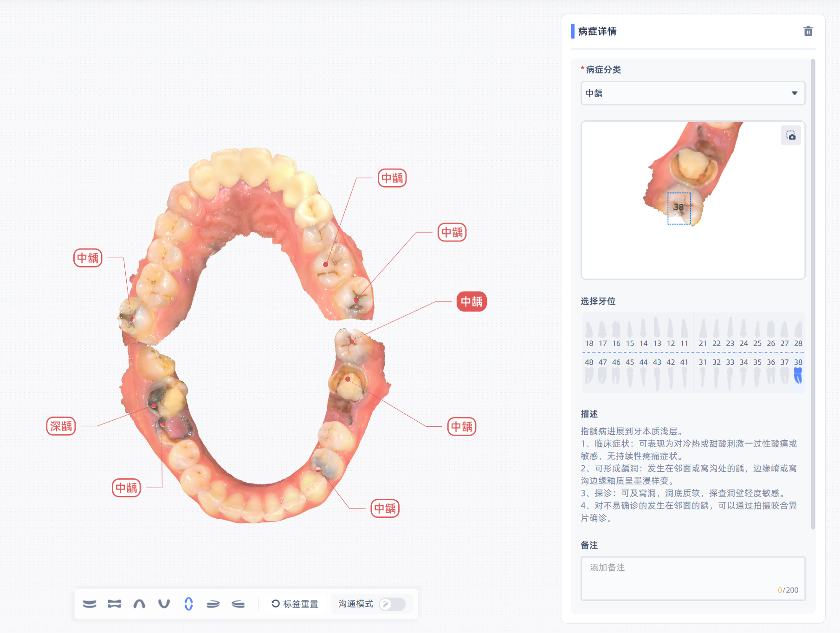The width and height of the screenshot is (840, 633).
Task: Select tooth 41 in the tooth chart
Action: click(684, 372)
